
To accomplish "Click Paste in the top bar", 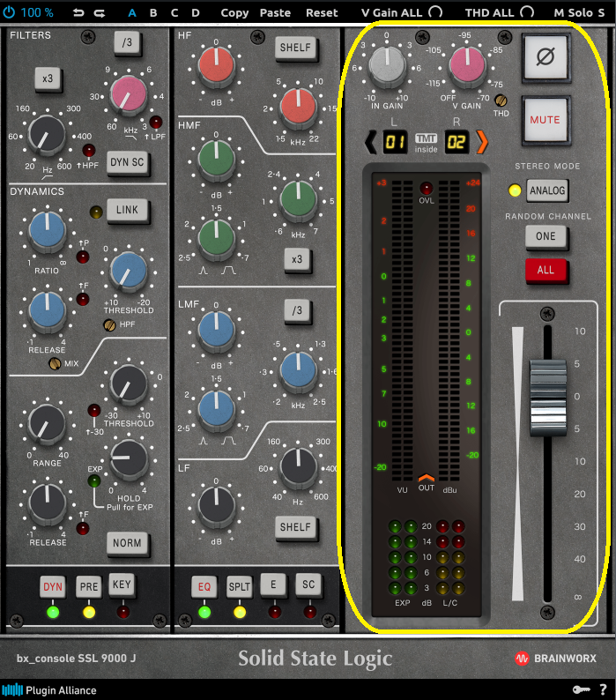I will [275, 12].
